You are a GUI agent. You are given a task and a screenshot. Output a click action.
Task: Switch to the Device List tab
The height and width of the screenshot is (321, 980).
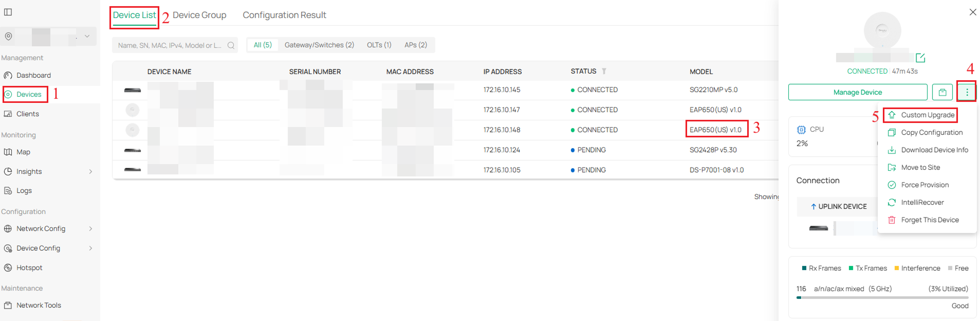(x=134, y=15)
